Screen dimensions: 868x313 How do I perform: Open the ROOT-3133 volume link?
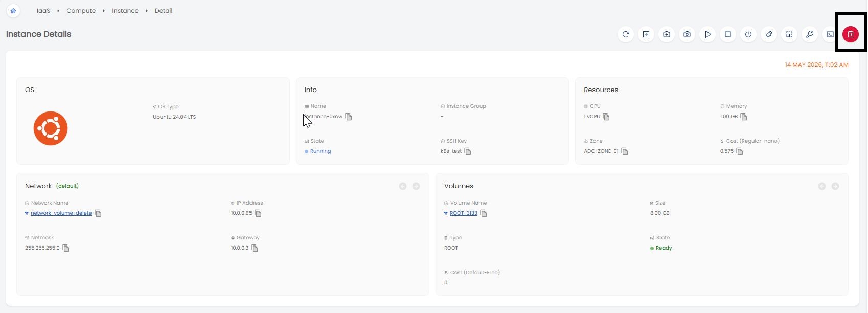[x=464, y=213]
